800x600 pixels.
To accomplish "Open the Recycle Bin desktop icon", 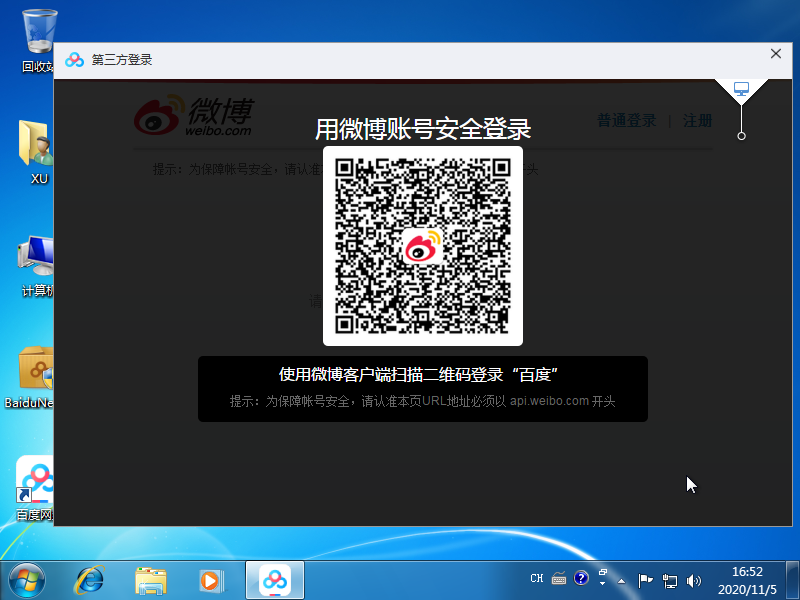I will [x=38, y=35].
